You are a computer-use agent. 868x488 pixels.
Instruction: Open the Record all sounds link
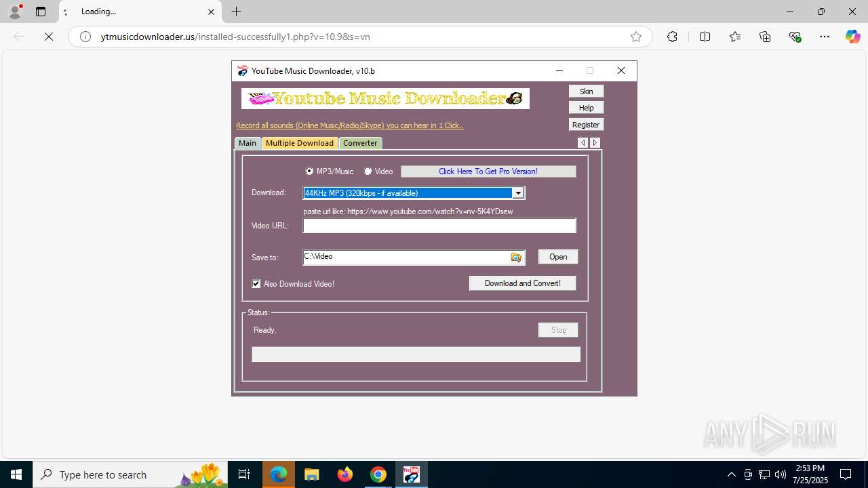[x=350, y=125]
